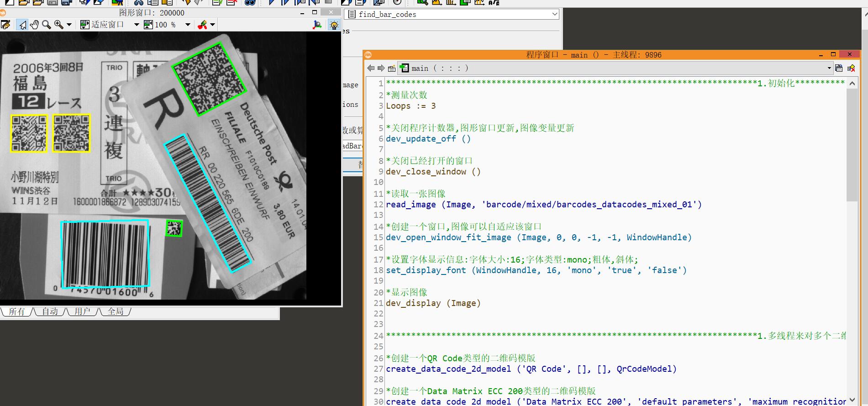Select the arrow pointer tool in graphics window
Viewport: 868px width, 406px height.
tap(22, 25)
